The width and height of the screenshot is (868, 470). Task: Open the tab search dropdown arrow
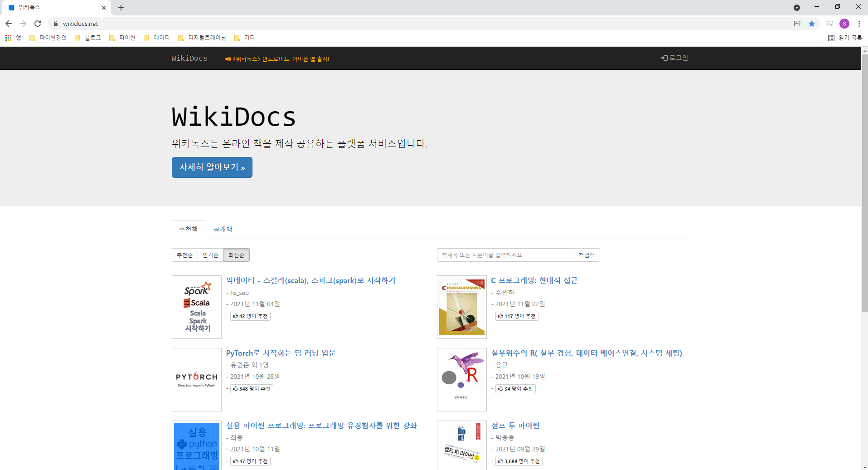point(797,8)
